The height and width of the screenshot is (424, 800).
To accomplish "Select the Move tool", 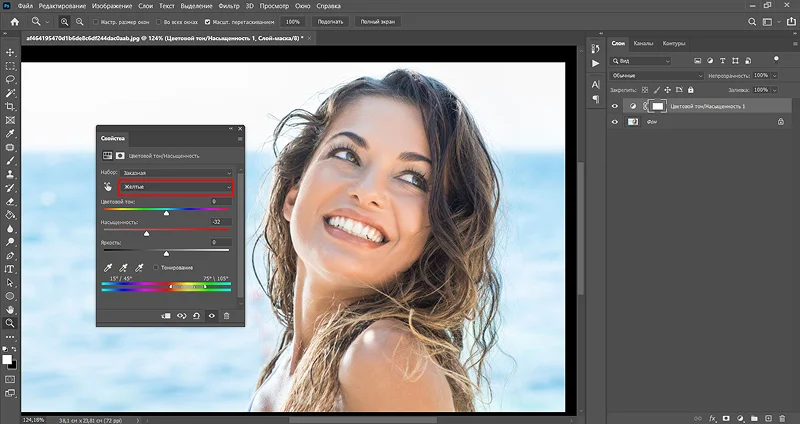I will [10, 53].
